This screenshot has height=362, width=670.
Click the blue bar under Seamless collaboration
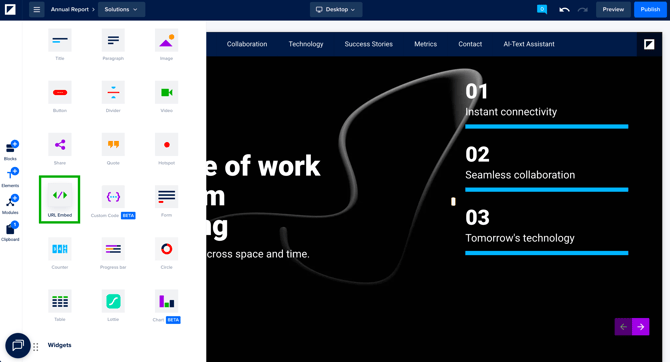tap(547, 190)
